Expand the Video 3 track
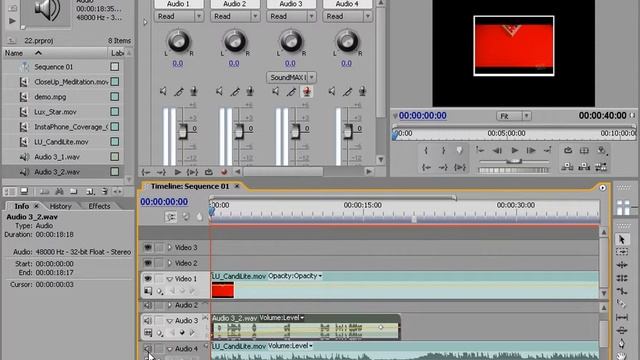 [x=169, y=247]
